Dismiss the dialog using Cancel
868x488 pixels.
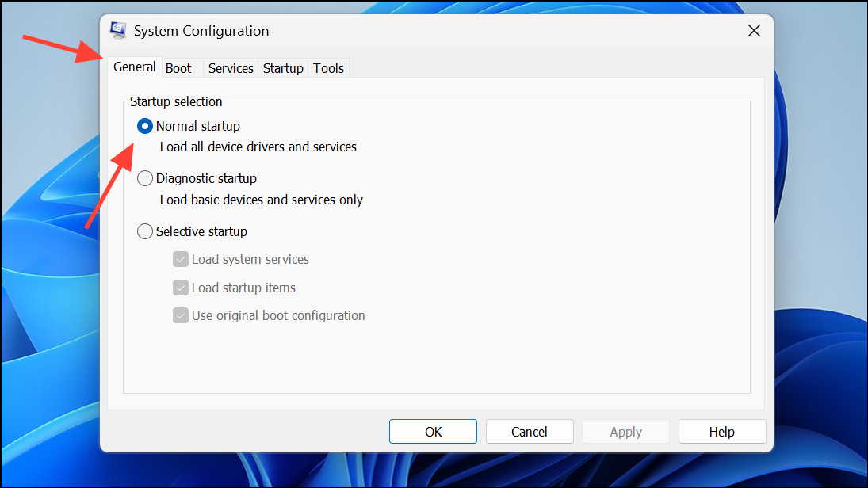click(530, 431)
